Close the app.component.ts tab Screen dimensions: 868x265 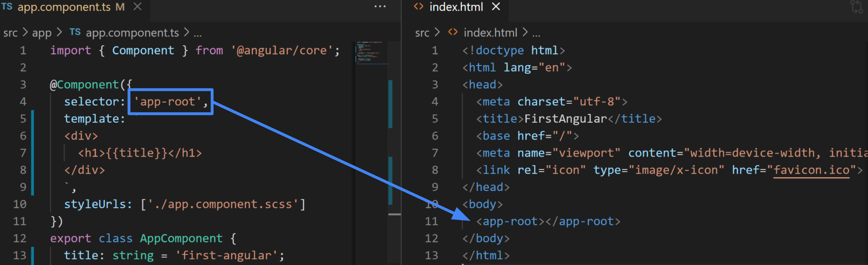click(x=137, y=6)
